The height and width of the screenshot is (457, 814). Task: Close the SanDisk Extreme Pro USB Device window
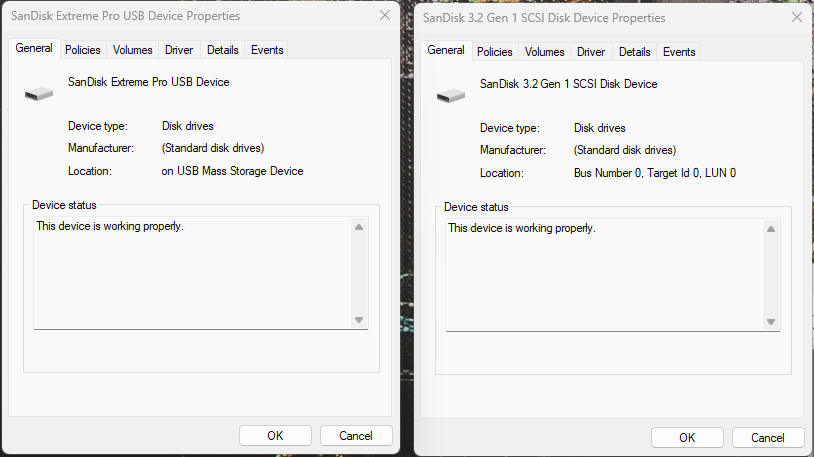coord(385,16)
